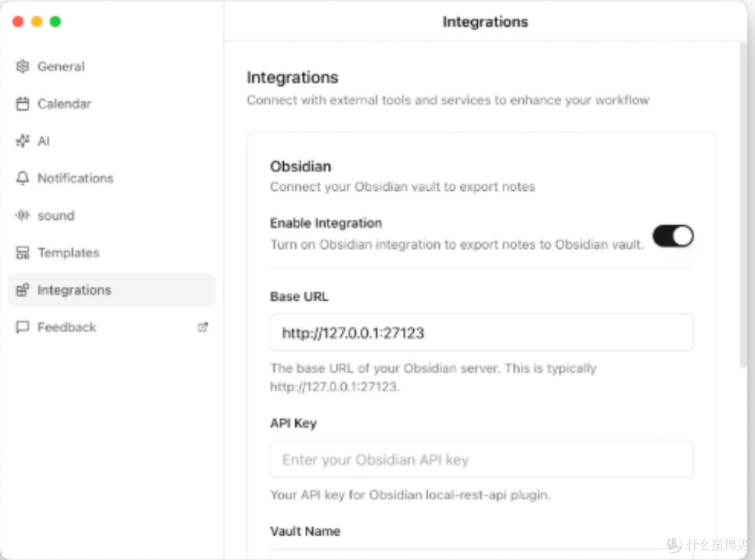Image resolution: width=755 pixels, height=560 pixels.
Task: Click the Templates layout icon
Action: pos(22,253)
